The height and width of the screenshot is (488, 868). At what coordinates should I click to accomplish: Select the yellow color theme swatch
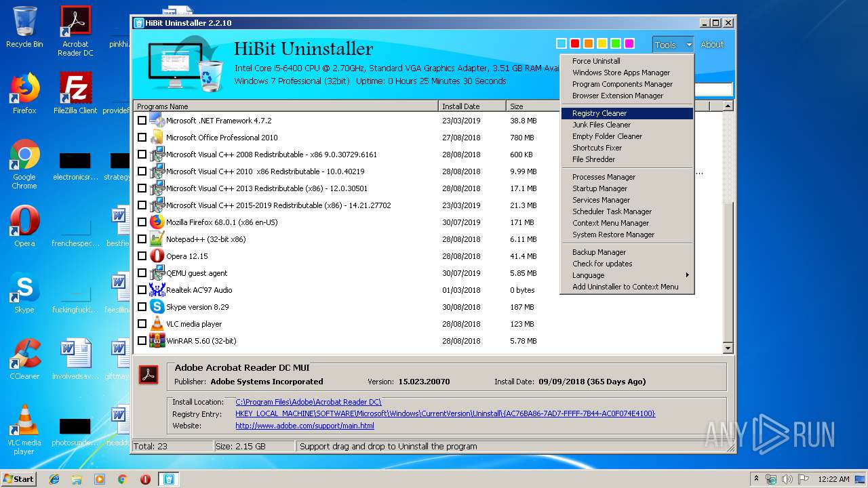[x=601, y=43]
